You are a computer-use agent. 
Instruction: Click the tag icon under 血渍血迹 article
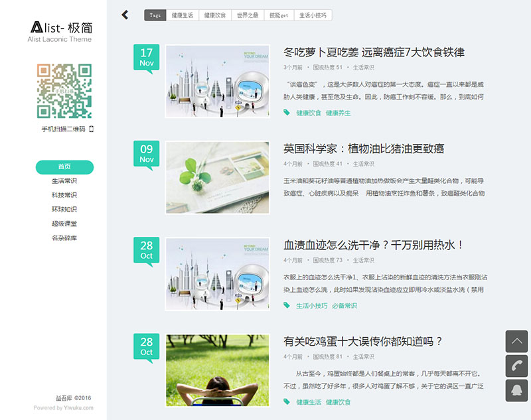287,305
